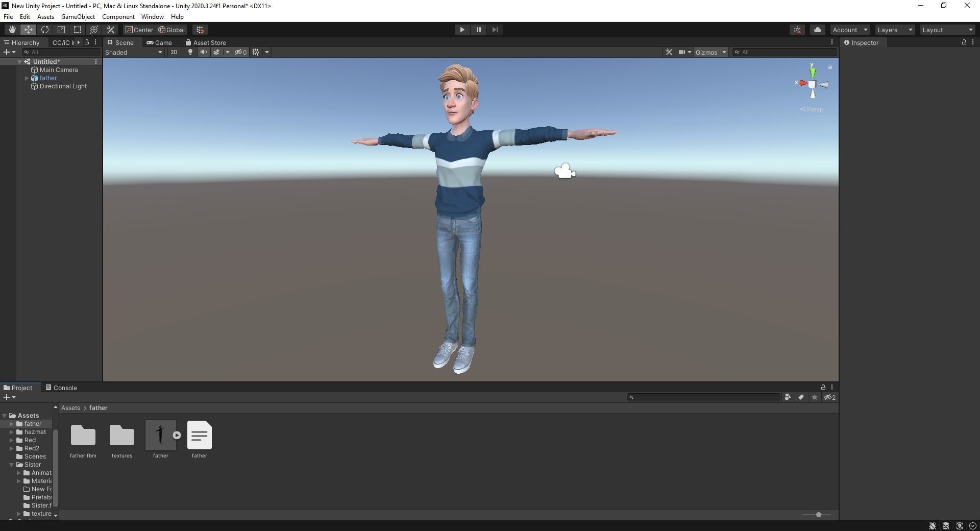Open the Console tab
Image resolution: width=980 pixels, height=531 pixels.
pyautogui.click(x=61, y=388)
